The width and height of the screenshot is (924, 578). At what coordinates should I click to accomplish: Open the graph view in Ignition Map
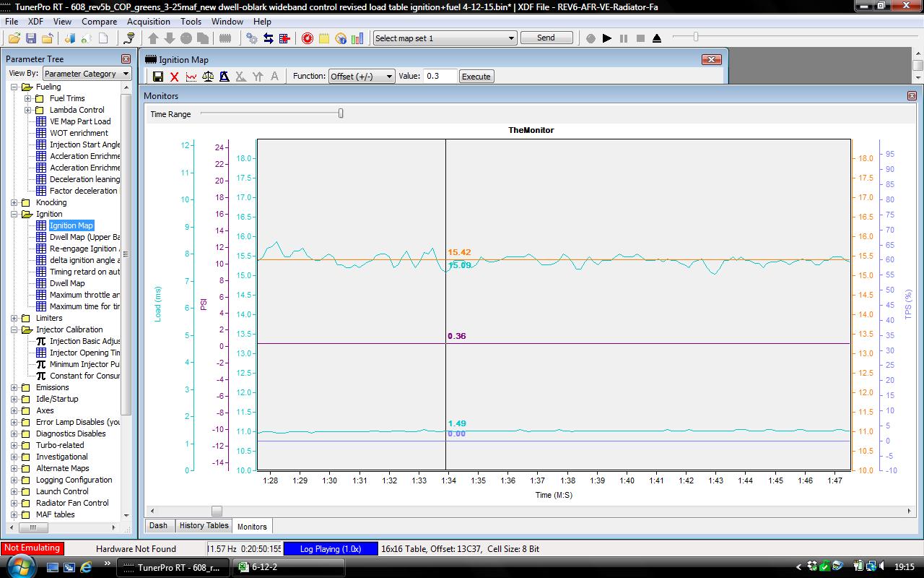(191, 77)
